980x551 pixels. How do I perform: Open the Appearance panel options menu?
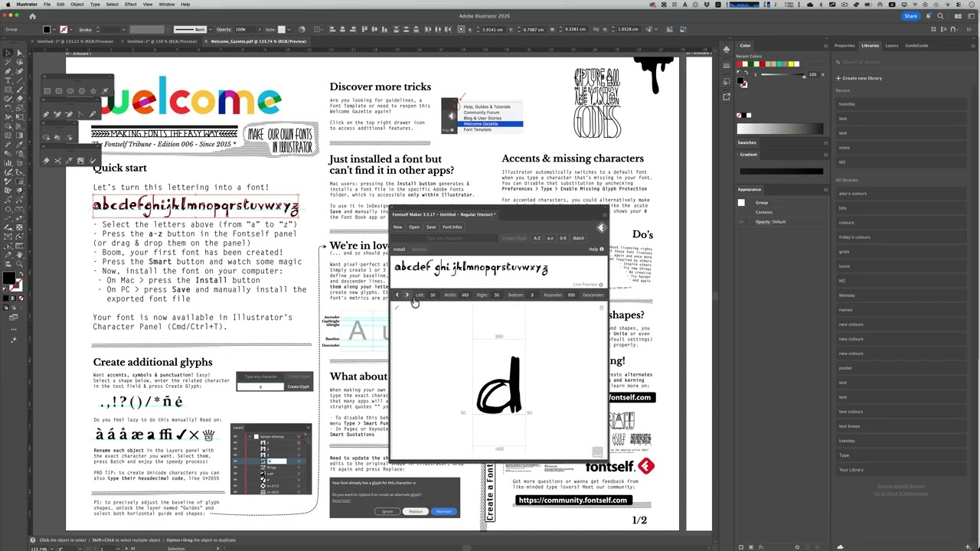825,190
